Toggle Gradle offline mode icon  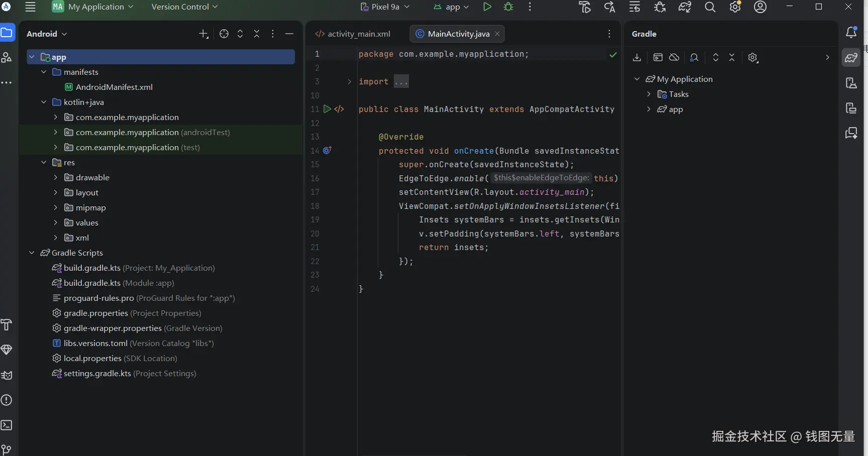click(x=674, y=57)
